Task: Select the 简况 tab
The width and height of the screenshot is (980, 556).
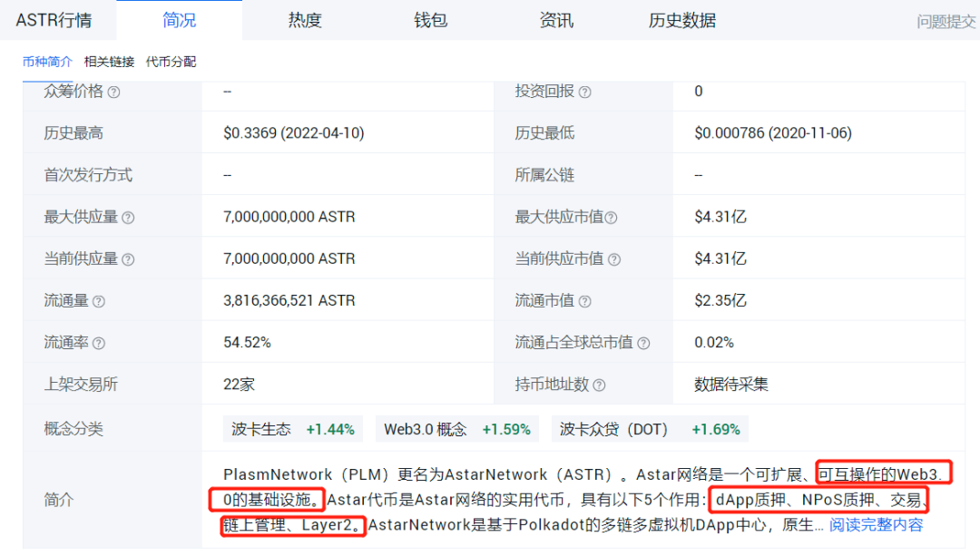Action: (180, 20)
